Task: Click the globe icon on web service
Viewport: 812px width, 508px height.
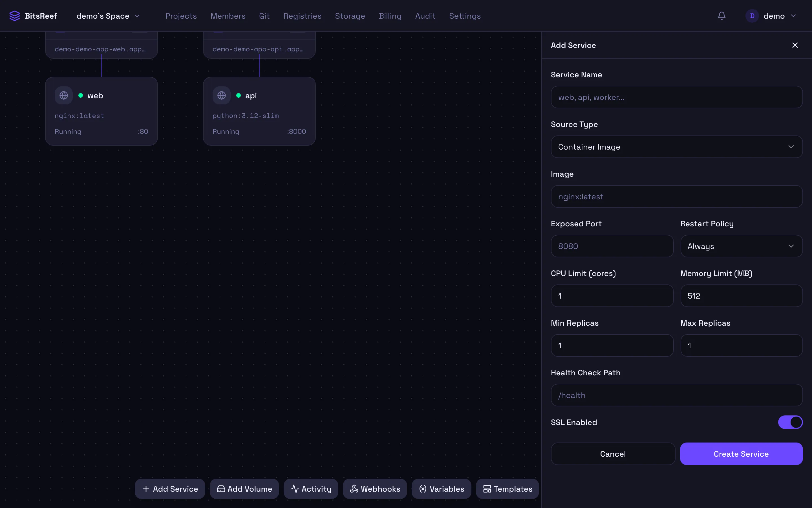Action: click(x=64, y=95)
